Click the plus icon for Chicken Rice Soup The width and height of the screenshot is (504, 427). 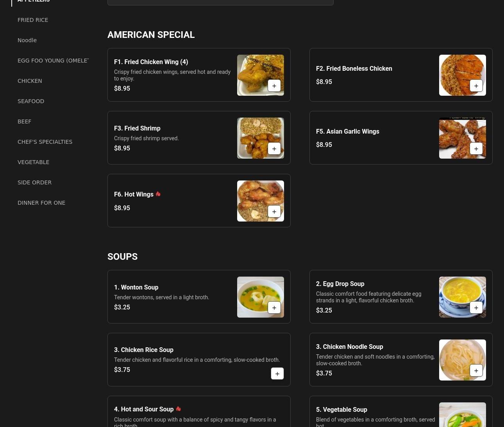pos(277,374)
